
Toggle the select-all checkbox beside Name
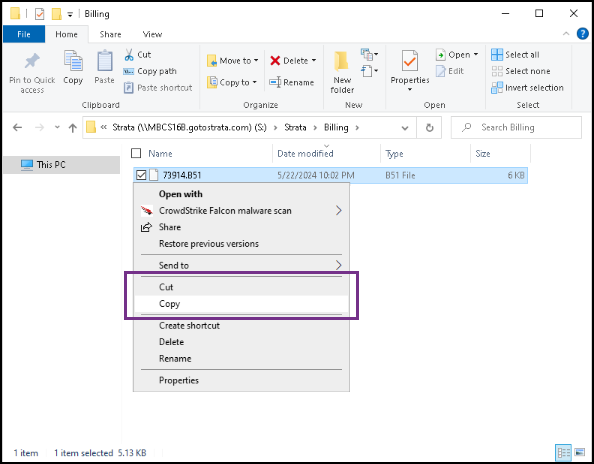click(x=136, y=153)
